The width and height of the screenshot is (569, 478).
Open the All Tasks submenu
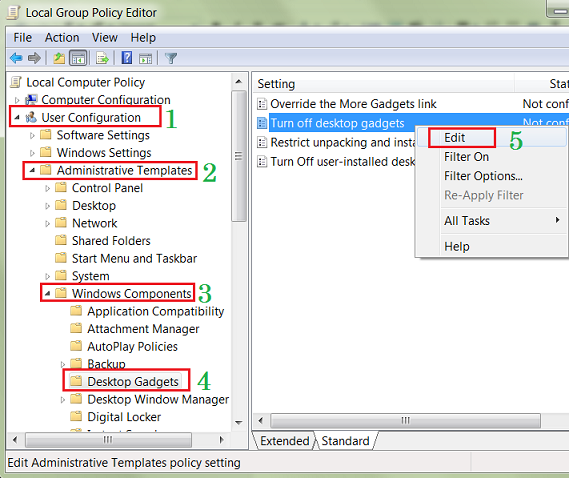(x=492, y=221)
